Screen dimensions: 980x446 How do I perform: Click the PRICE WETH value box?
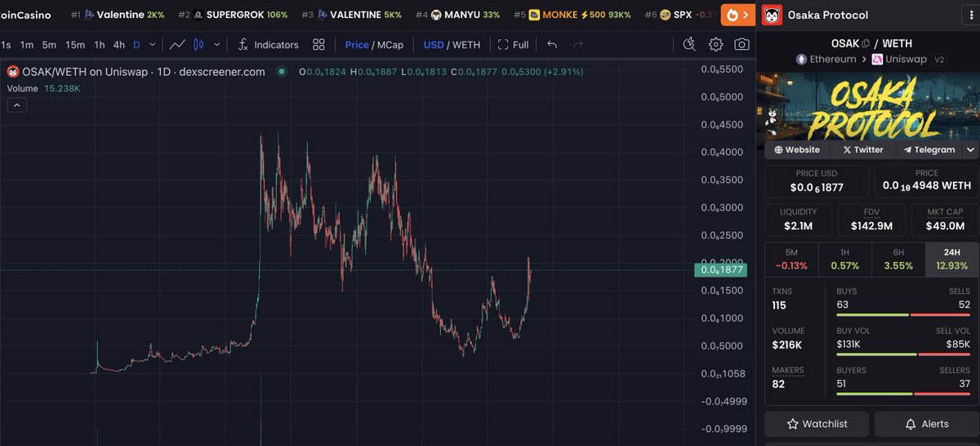[927, 181]
